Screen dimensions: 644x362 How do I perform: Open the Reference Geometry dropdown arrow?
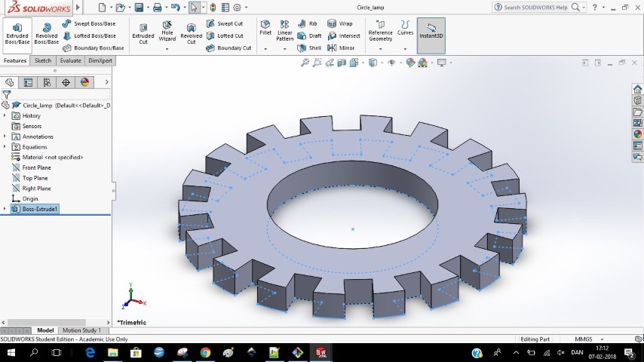coord(380,49)
